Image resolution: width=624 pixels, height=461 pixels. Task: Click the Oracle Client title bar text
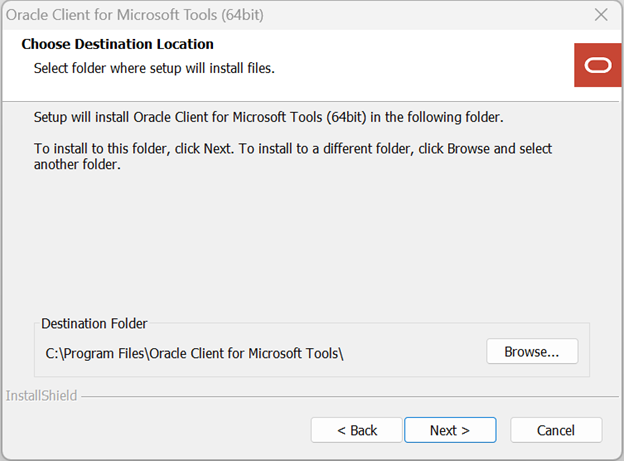tap(136, 15)
